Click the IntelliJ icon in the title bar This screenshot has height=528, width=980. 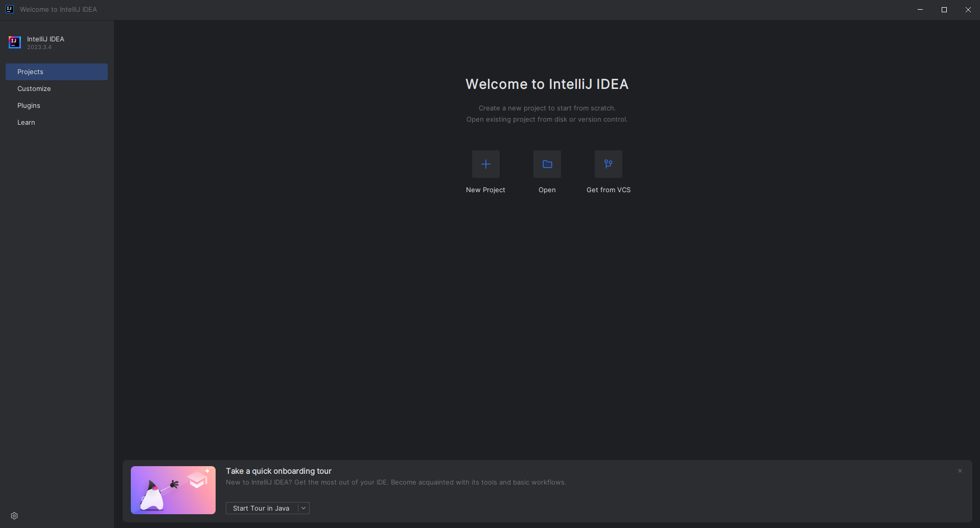[x=9, y=9]
